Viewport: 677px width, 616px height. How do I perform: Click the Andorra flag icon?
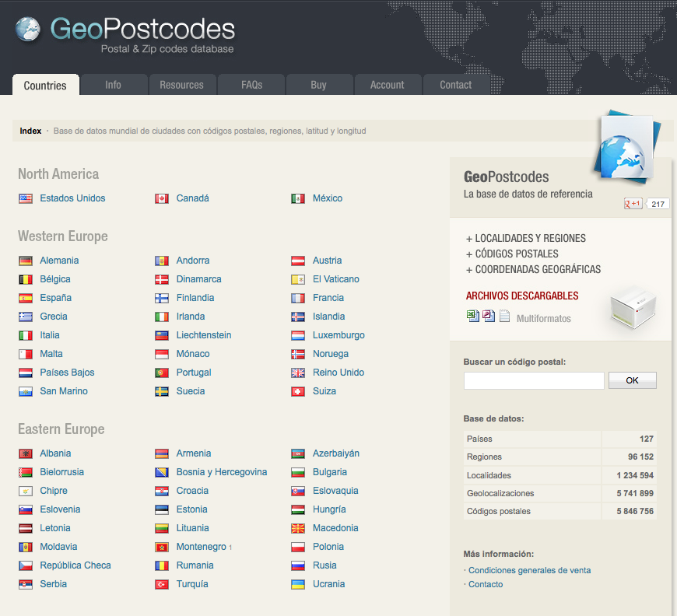point(162,261)
